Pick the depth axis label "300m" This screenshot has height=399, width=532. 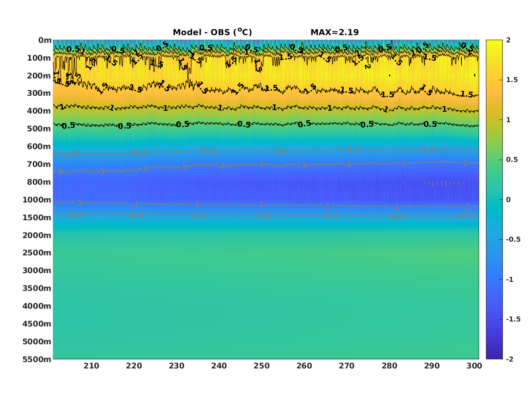(x=39, y=93)
